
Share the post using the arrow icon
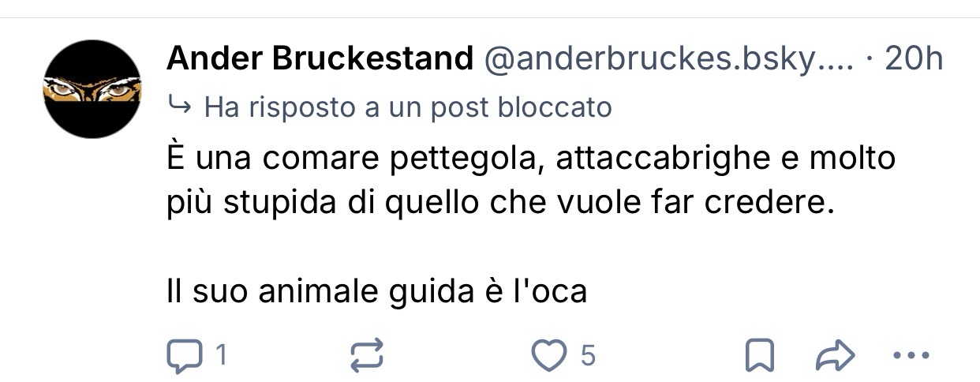pos(835,357)
